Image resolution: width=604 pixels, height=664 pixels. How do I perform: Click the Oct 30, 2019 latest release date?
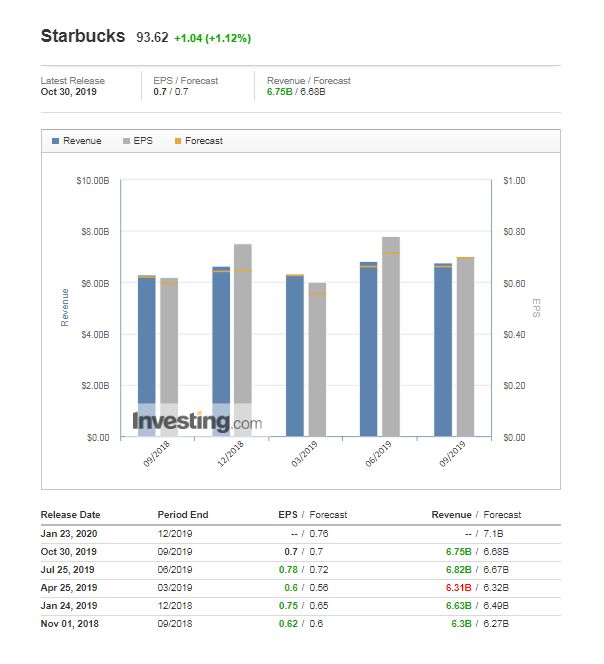point(69,92)
